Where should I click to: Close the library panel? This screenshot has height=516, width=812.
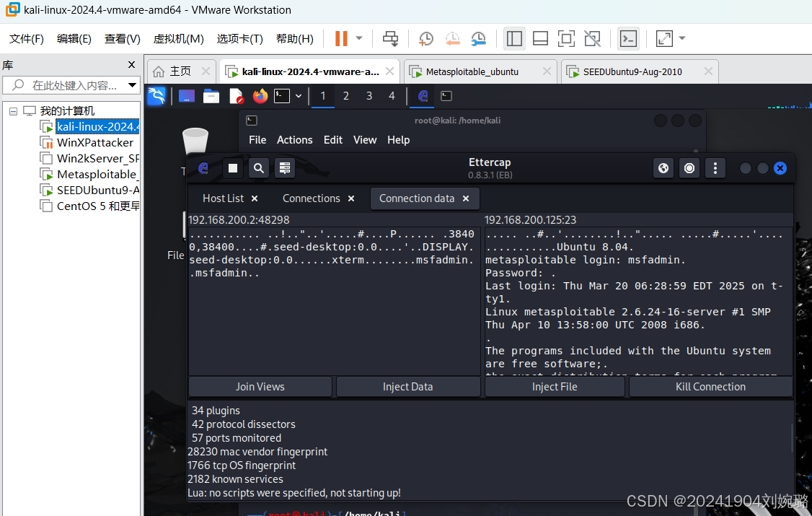pos(131,65)
